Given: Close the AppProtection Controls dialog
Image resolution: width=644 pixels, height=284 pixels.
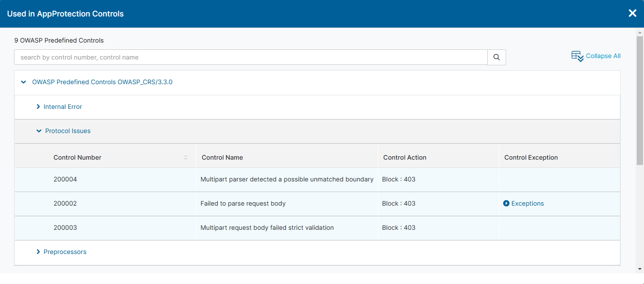Looking at the screenshot, I should [632, 14].
